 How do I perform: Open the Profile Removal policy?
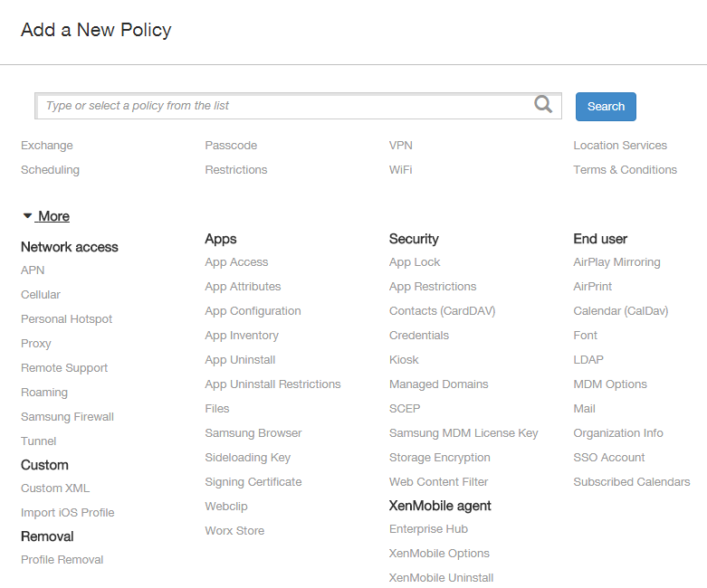coord(62,560)
